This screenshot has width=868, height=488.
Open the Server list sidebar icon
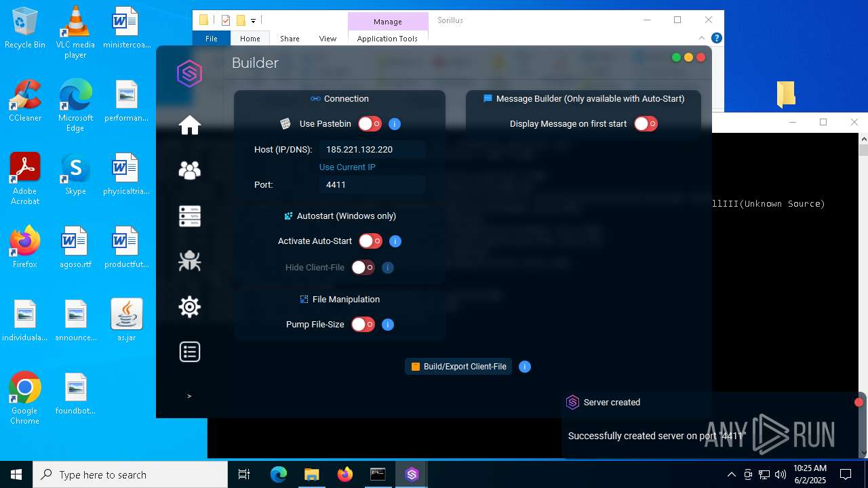[190, 216]
